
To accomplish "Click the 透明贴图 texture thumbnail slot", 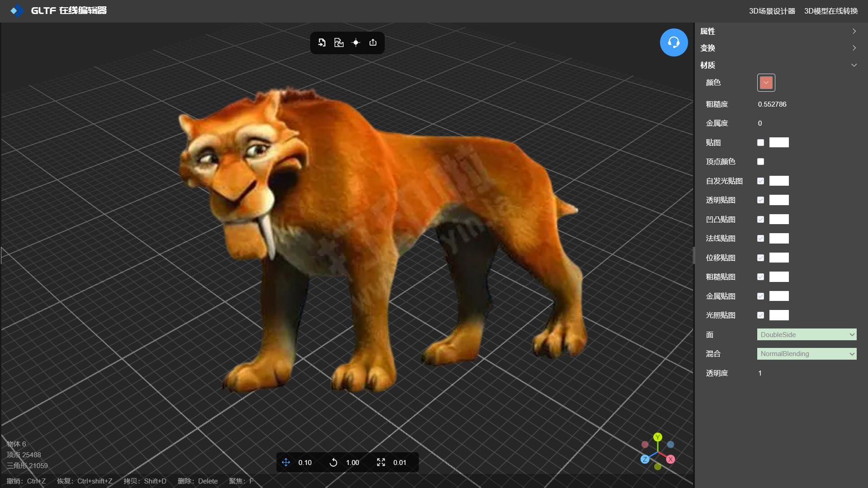I will 779,200.
